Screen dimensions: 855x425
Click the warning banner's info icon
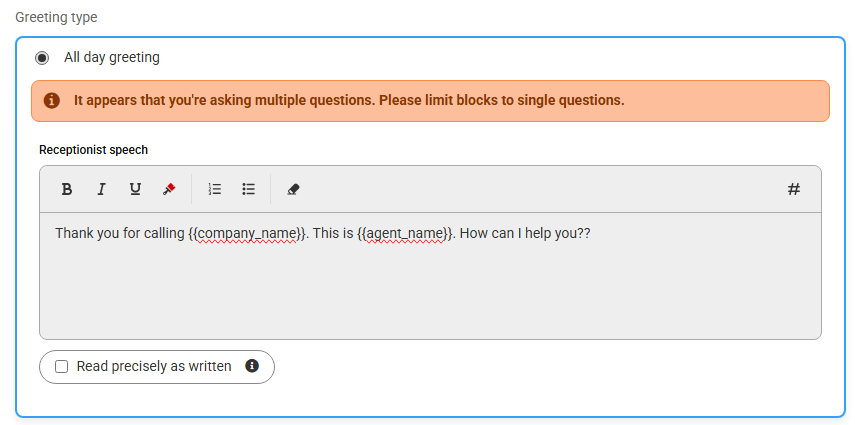(x=51, y=101)
